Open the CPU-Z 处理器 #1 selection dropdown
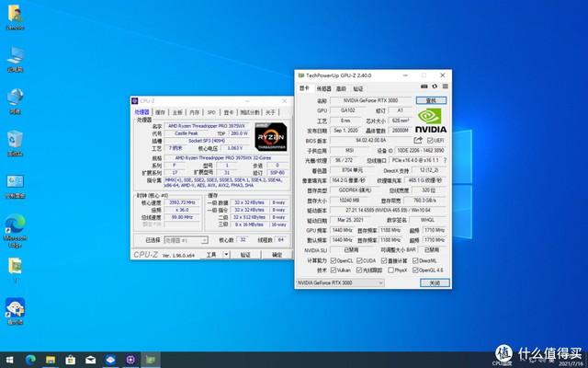 186,240
